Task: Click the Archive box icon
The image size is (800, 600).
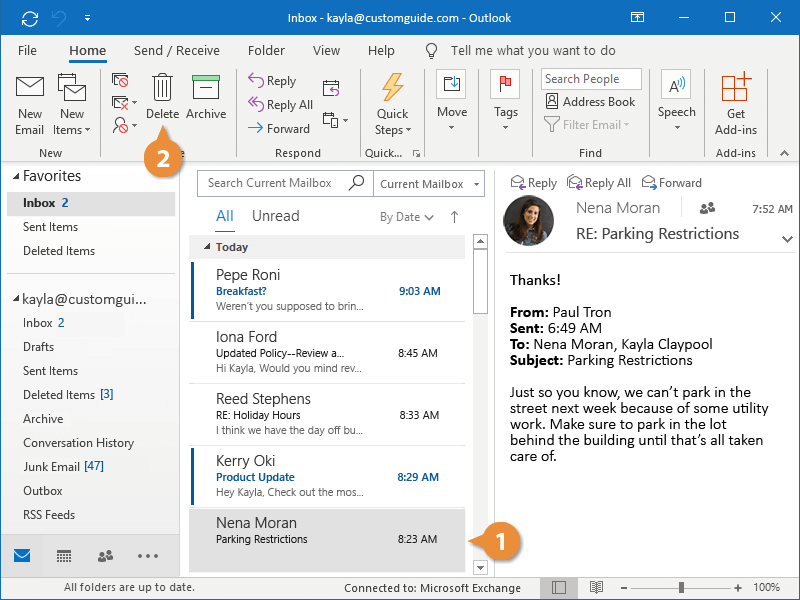Action: (x=206, y=87)
